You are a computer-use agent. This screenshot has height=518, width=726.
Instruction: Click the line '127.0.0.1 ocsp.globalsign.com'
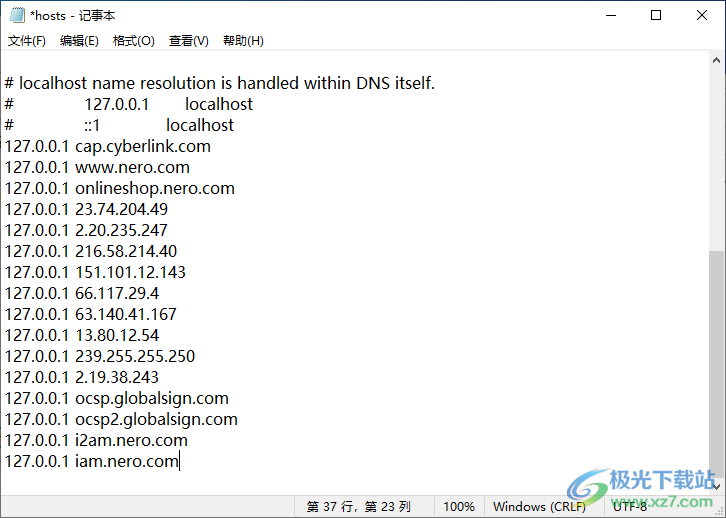(117, 398)
